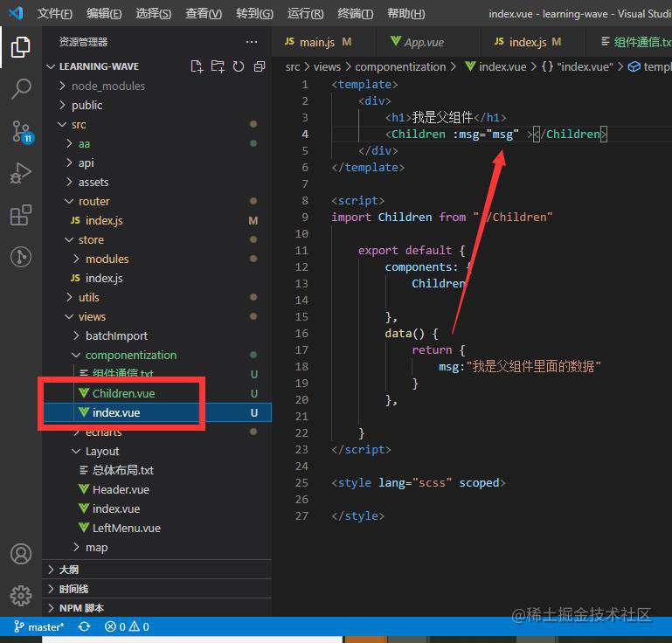Open problems panel from errors and warnings count
Screen dimensions: 672x643
click(x=127, y=627)
